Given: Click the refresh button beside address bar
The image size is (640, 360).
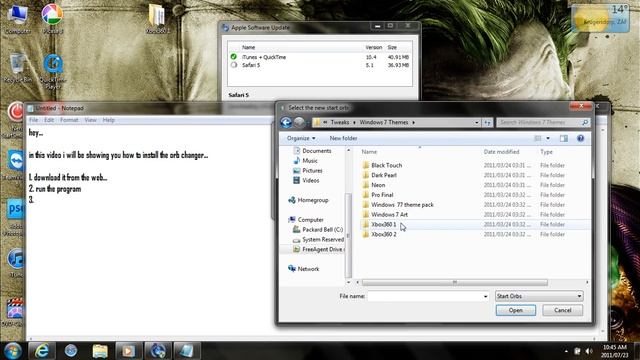Looking at the screenshot, I should pos(487,122).
